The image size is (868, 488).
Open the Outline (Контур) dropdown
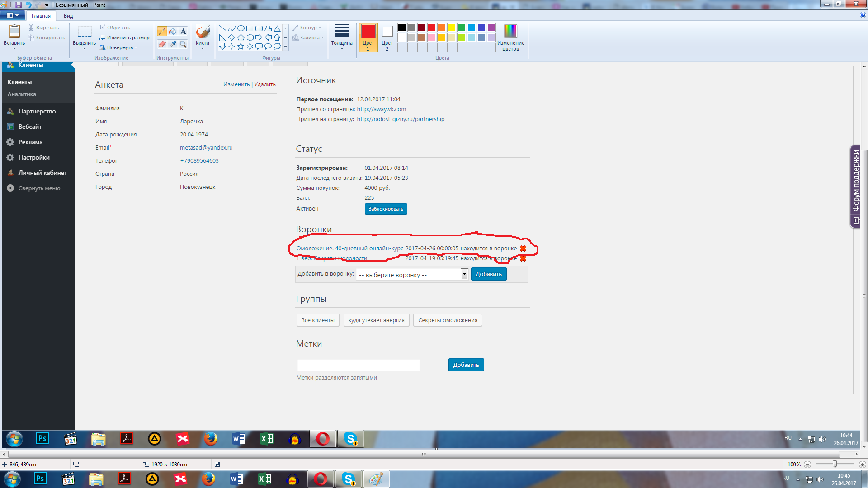pyautogui.click(x=307, y=28)
